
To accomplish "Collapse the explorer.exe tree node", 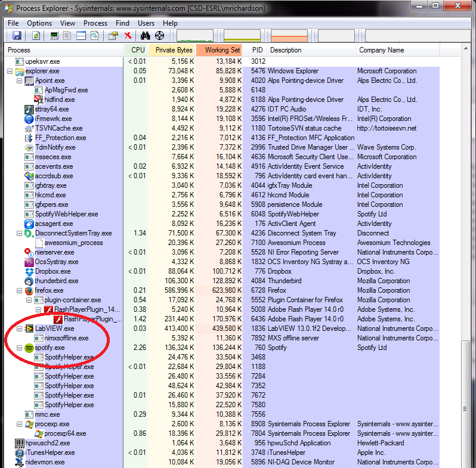I will (x=10, y=71).
